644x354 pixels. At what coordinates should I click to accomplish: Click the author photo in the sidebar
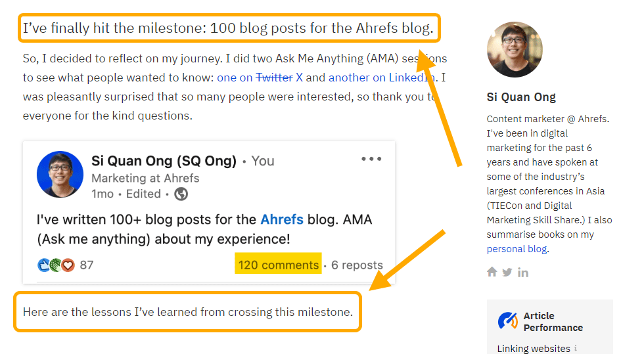point(515,50)
